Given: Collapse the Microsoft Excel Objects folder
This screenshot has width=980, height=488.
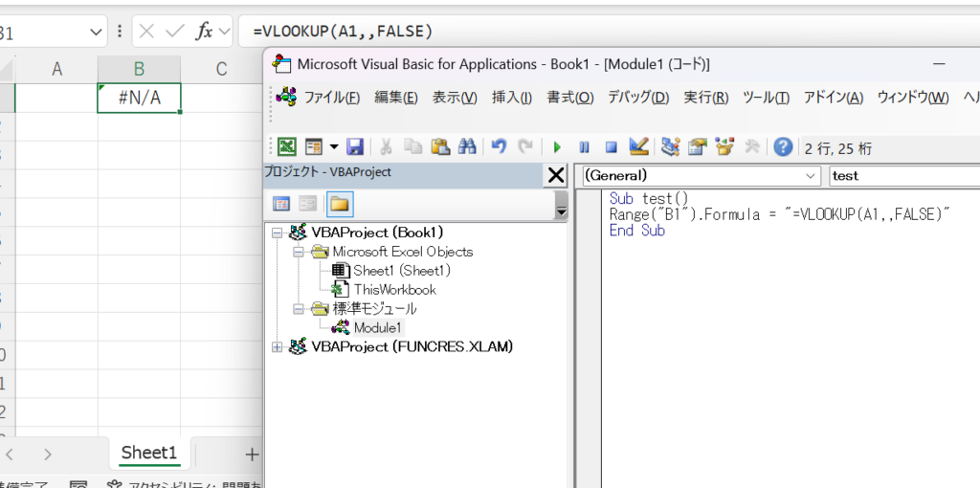Looking at the screenshot, I should pyautogui.click(x=300, y=252).
